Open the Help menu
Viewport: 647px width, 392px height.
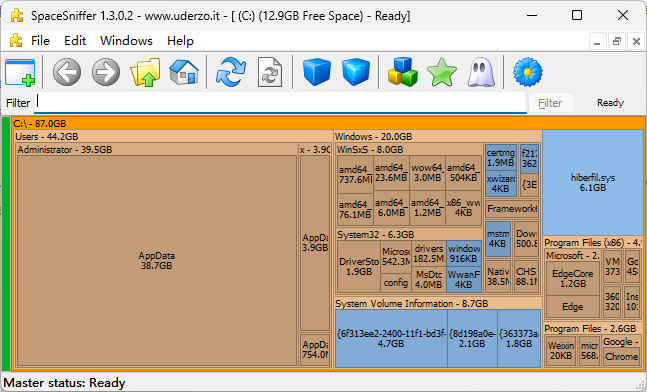pos(180,41)
